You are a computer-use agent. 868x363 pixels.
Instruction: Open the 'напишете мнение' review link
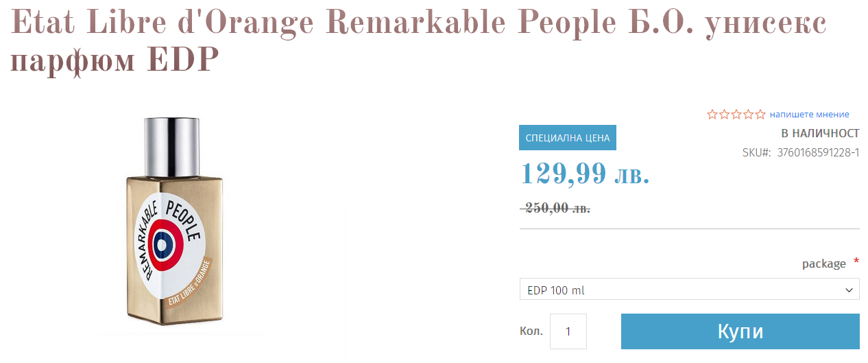click(809, 115)
